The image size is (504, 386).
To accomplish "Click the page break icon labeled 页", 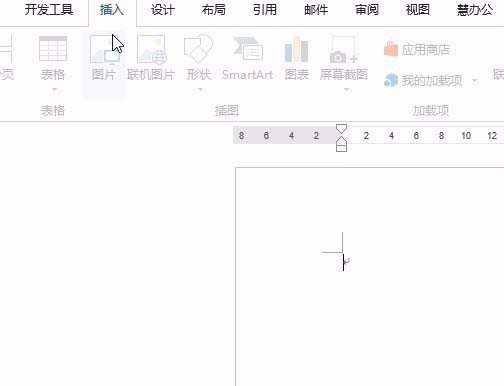I will 7,58.
